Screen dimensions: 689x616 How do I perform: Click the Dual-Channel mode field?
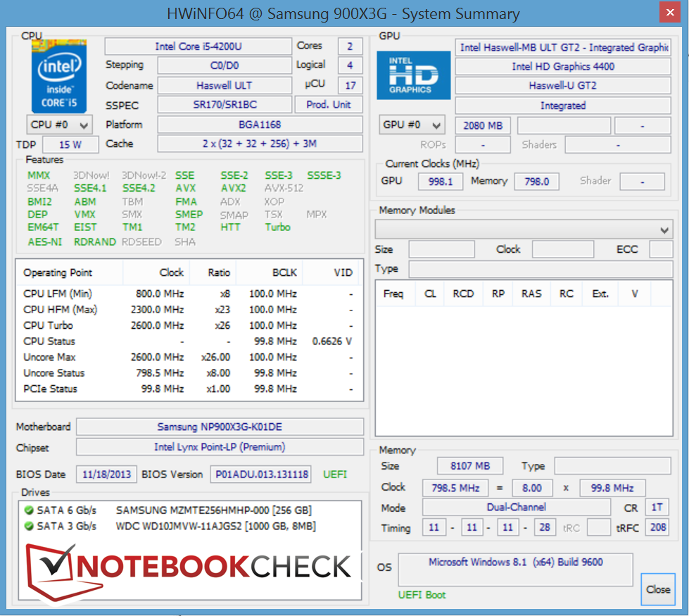[x=517, y=508]
